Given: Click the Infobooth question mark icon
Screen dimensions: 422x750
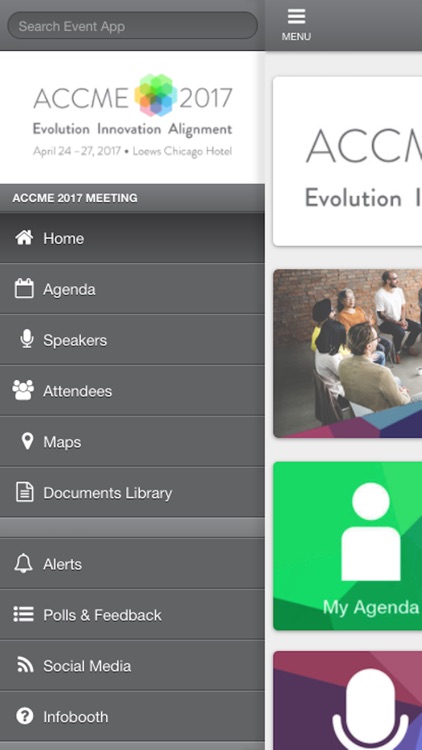Looking at the screenshot, I should point(24,716).
